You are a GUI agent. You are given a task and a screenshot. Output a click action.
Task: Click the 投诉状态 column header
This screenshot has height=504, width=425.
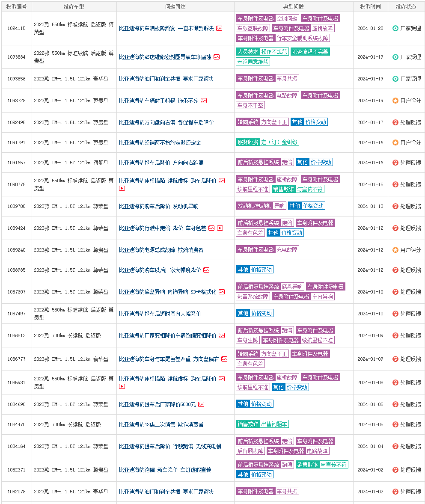point(406,6)
